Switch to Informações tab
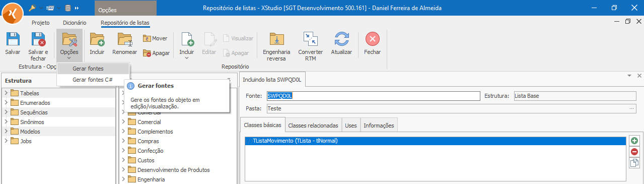 379,125
